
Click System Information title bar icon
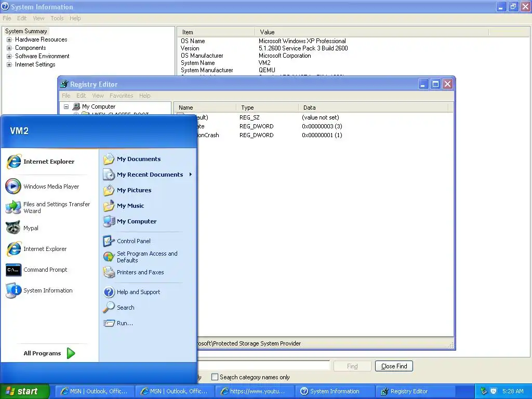[5, 6]
